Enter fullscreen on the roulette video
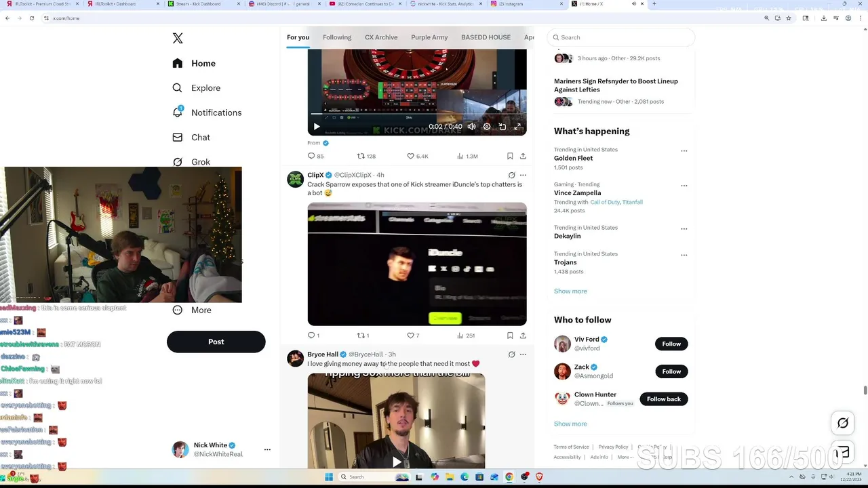 (x=517, y=127)
